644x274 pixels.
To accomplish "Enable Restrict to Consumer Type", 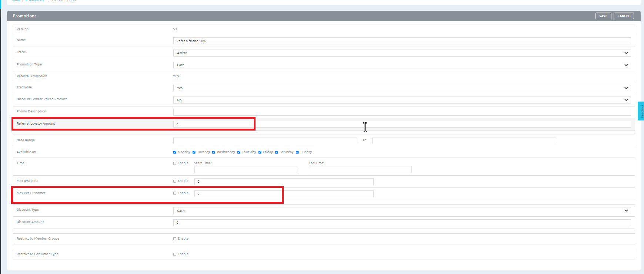I will point(175,254).
